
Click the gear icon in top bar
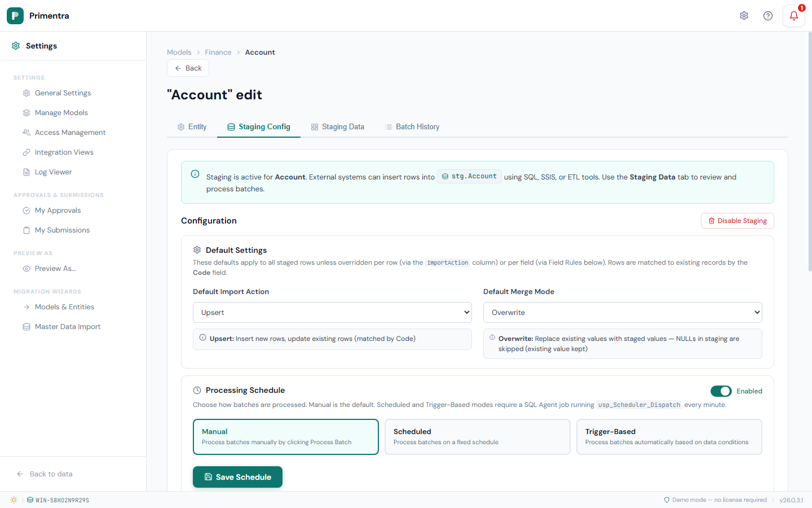click(x=744, y=16)
